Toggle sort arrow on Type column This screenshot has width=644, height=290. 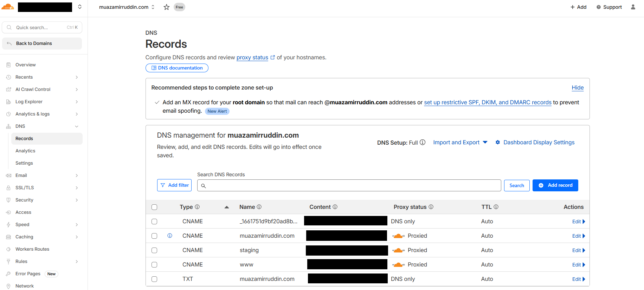click(x=227, y=207)
